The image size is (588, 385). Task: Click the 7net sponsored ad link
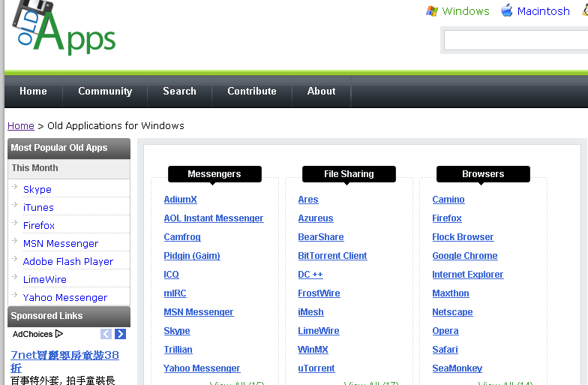pos(64,361)
